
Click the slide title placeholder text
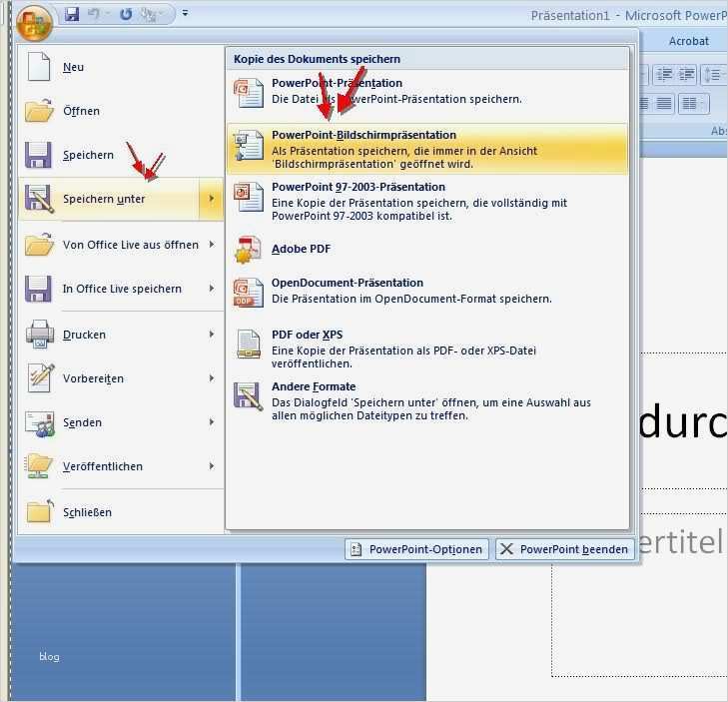683,420
